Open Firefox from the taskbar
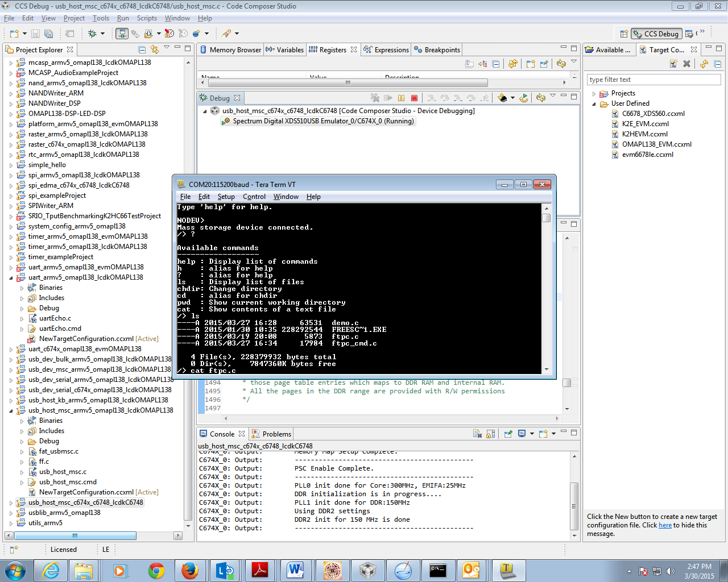 (x=190, y=571)
